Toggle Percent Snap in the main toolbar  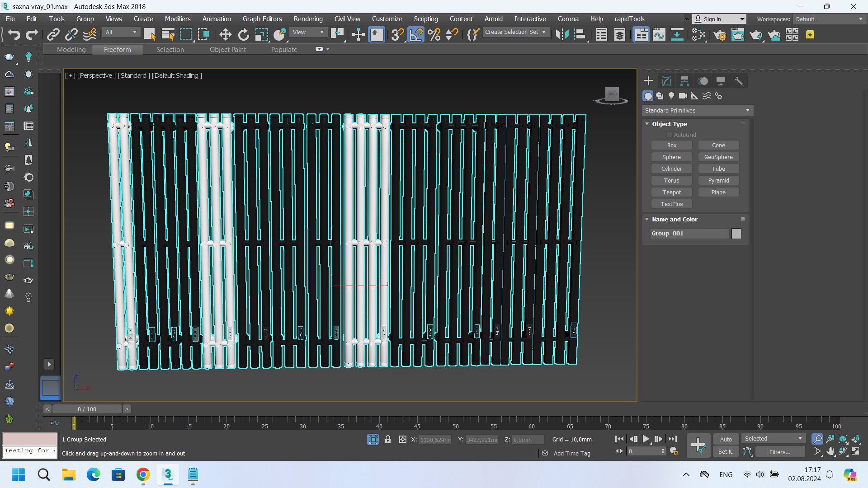[x=434, y=35]
